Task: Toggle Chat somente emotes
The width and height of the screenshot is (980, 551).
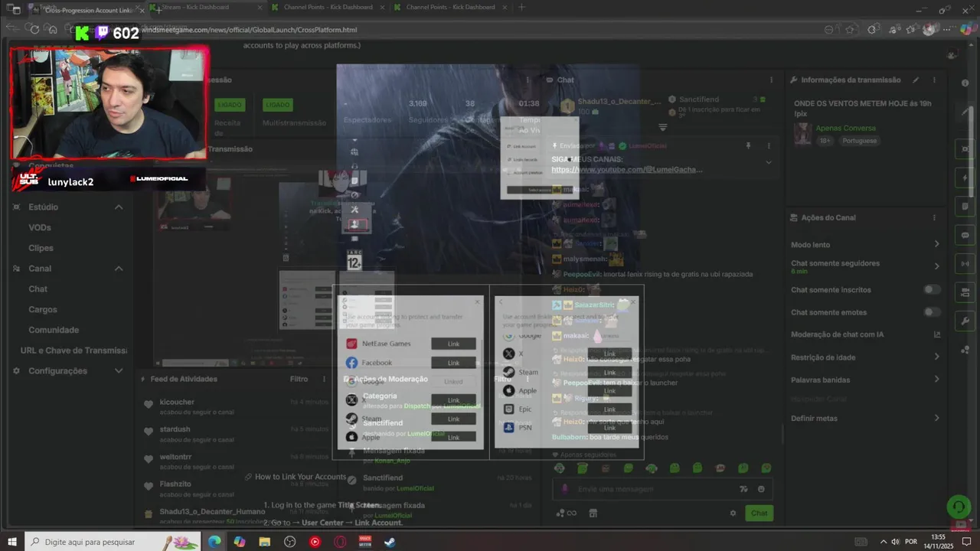Action: coord(932,311)
